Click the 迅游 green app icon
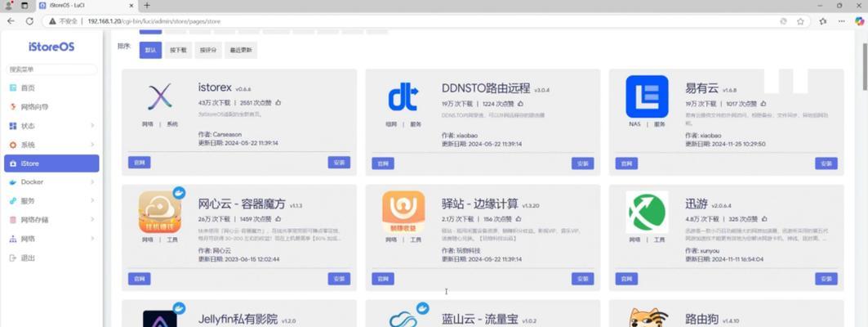Viewport: 868px width, 327px height. [x=648, y=213]
